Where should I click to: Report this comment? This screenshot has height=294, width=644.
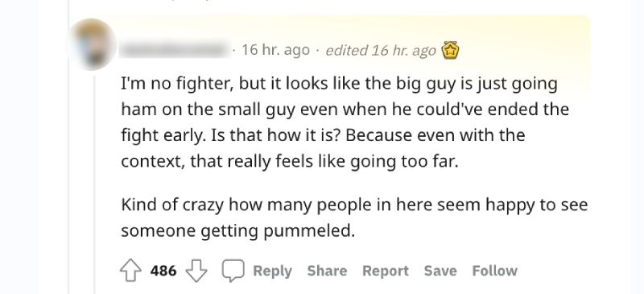pyautogui.click(x=386, y=271)
